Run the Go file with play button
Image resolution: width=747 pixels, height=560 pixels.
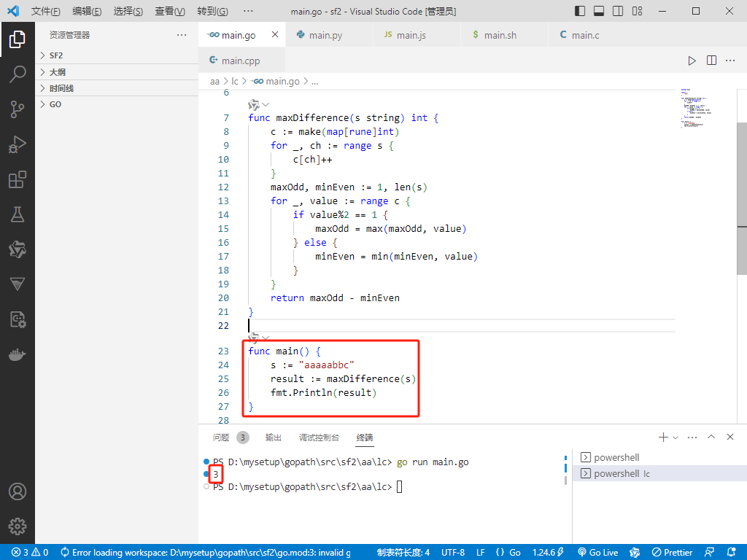coord(692,61)
